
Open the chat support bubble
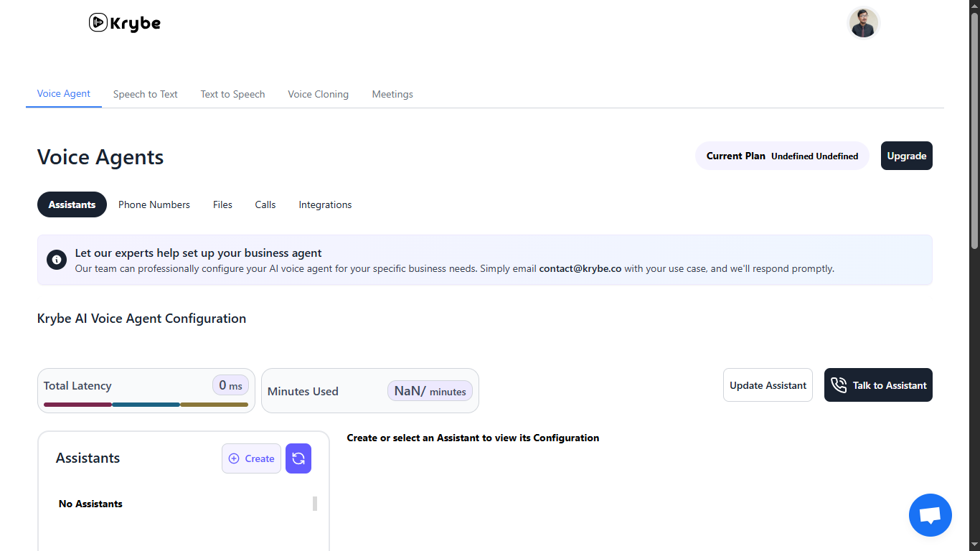(x=930, y=515)
